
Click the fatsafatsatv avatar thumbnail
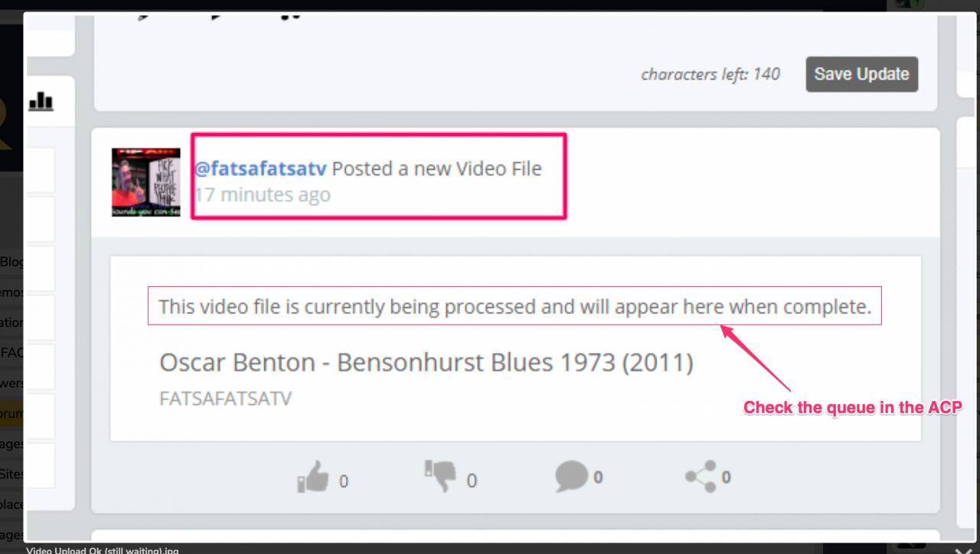pyautogui.click(x=145, y=182)
